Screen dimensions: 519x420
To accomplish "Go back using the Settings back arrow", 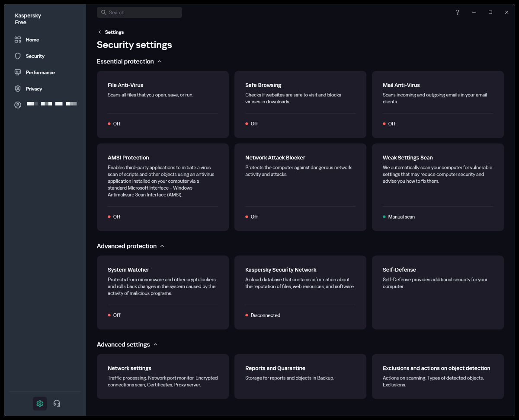I will click(x=99, y=32).
